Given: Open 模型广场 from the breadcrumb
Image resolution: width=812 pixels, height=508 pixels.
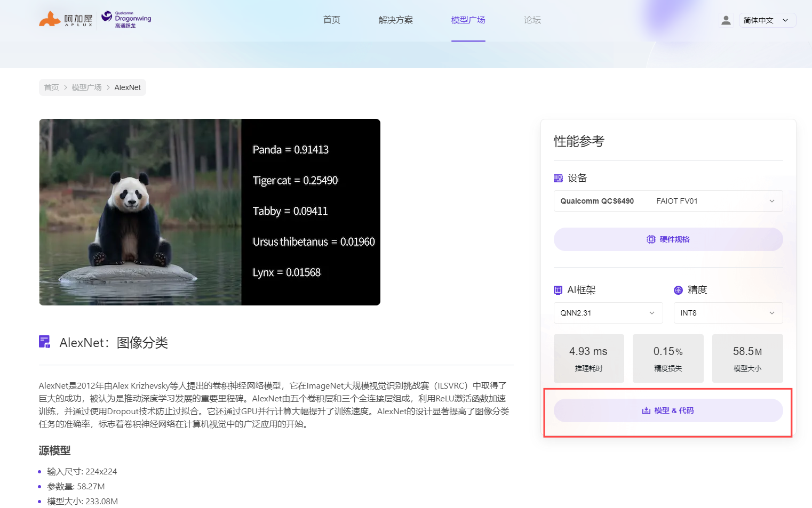Looking at the screenshot, I should (86, 87).
